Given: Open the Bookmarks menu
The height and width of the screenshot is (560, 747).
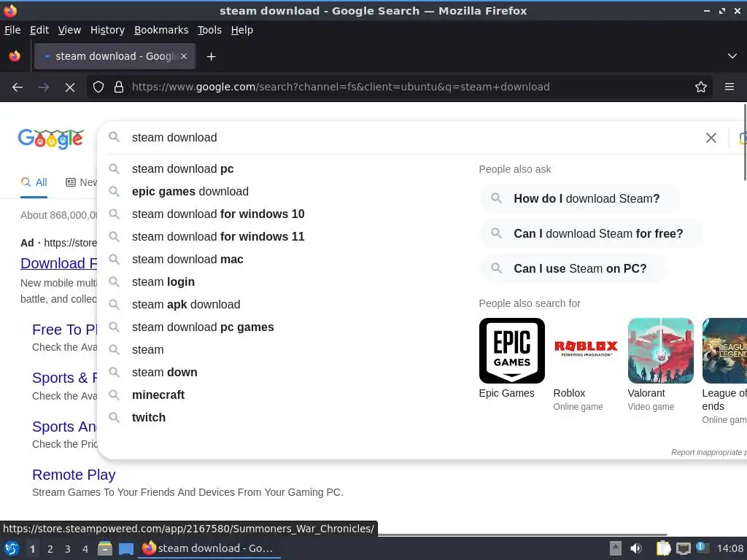Looking at the screenshot, I should tap(161, 30).
